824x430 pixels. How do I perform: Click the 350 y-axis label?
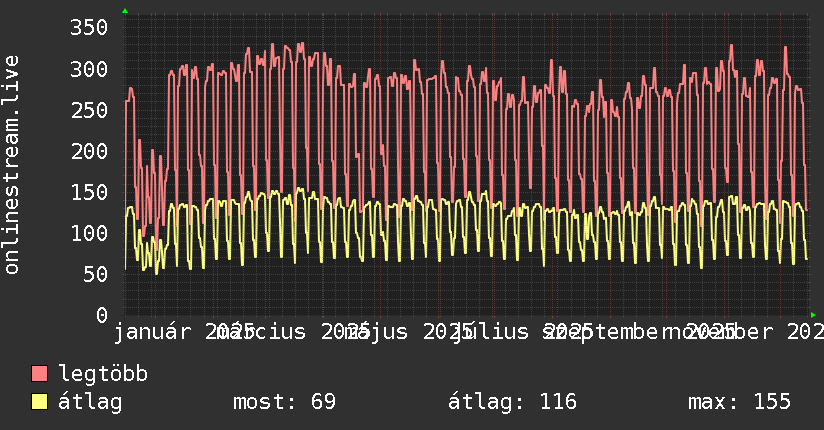tap(89, 27)
